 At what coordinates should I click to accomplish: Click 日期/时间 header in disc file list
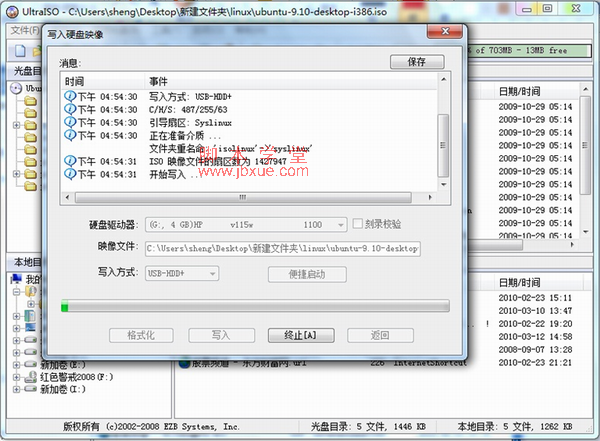(519, 91)
